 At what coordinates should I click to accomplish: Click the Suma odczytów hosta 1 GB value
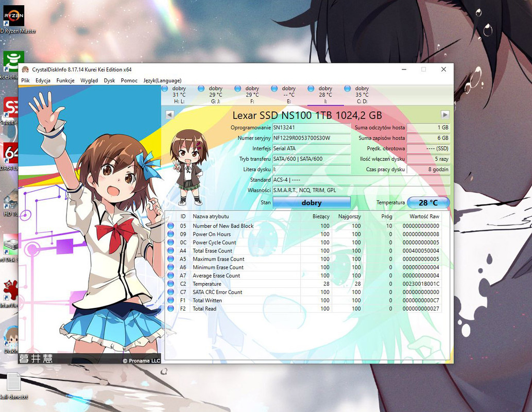[428, 128]
